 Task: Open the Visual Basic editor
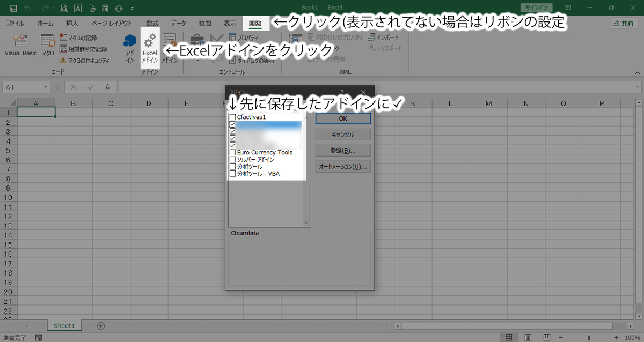click(20, 46)
